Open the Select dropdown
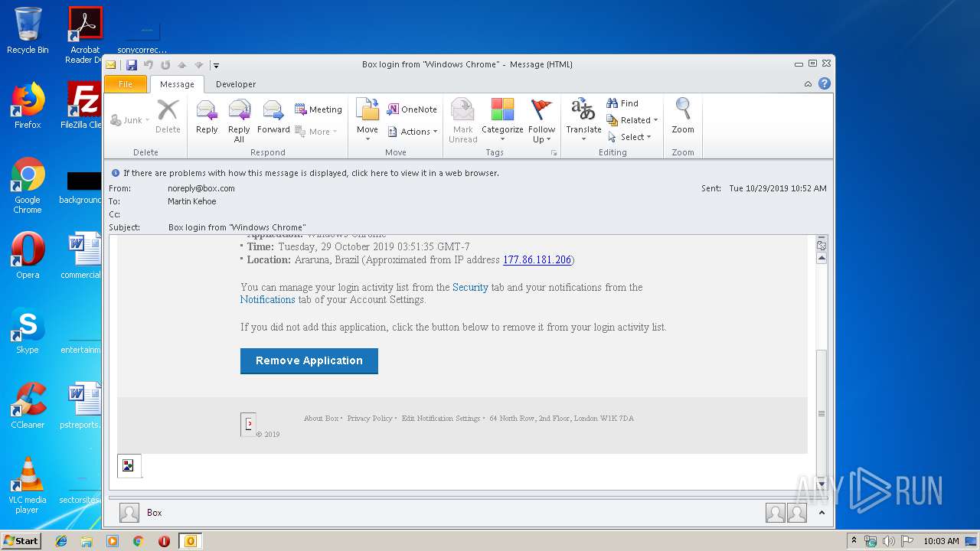 tap(629, 137)
